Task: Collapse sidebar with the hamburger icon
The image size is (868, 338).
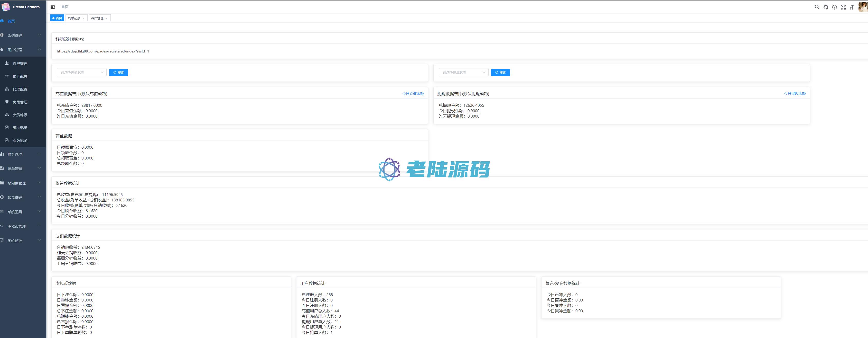Action: point(53,7)
